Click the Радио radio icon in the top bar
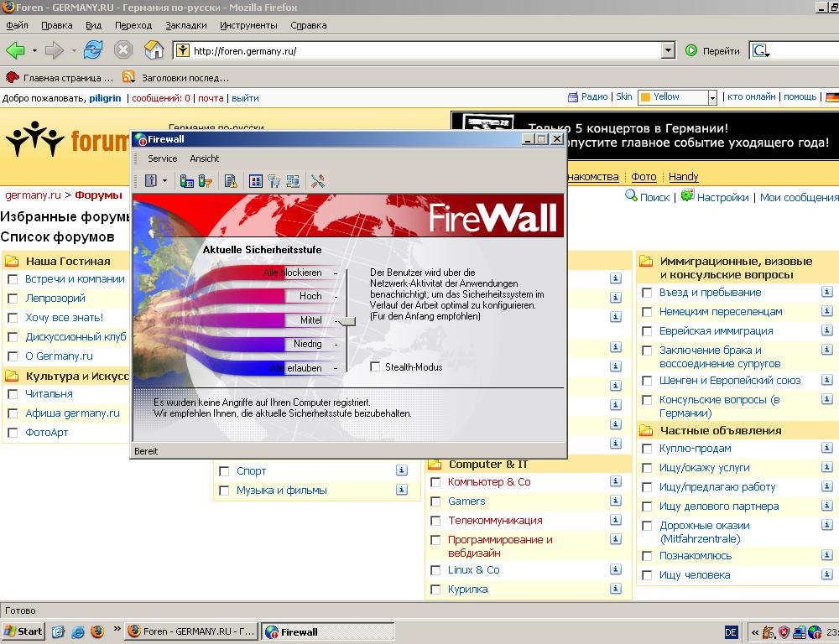839x644 pixels. pyautogui.click(x=572, y=96)
